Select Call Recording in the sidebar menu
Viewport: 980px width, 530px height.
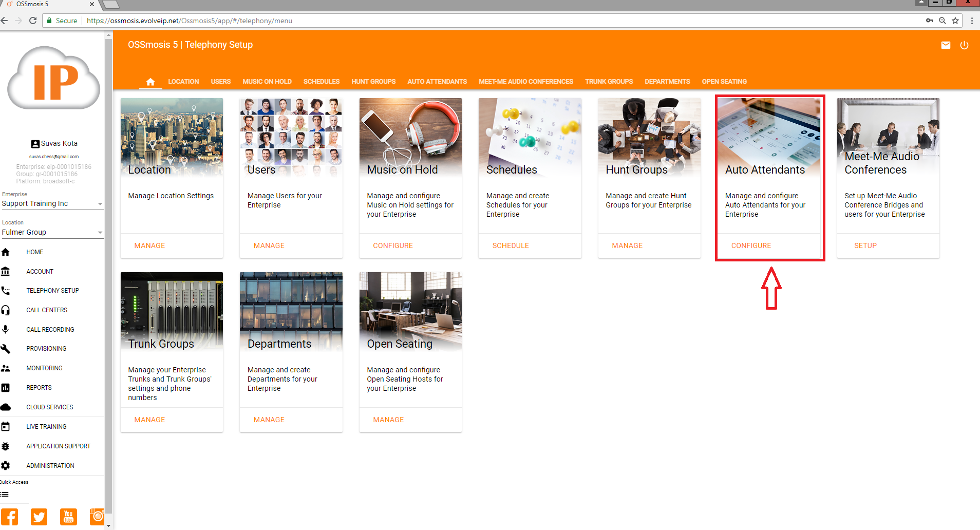click(50, 330)
